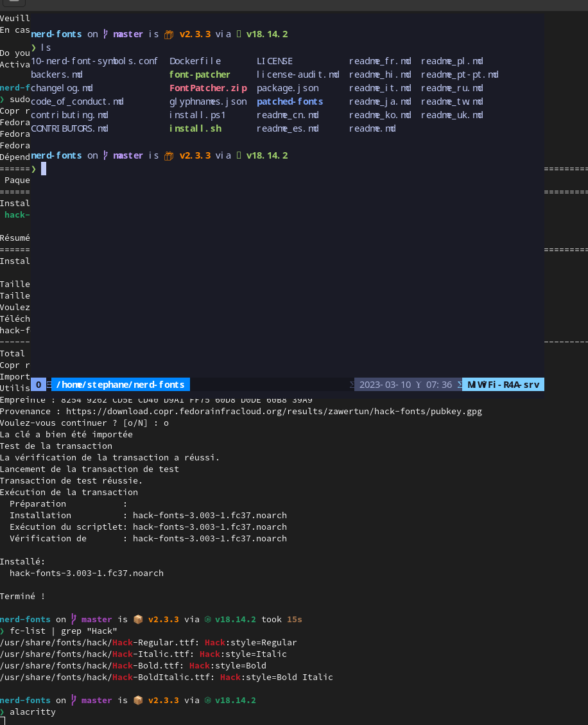588x725 pixels.
Task: Select the file CONTRIBUTORS.md
Action: pos(69,128)
